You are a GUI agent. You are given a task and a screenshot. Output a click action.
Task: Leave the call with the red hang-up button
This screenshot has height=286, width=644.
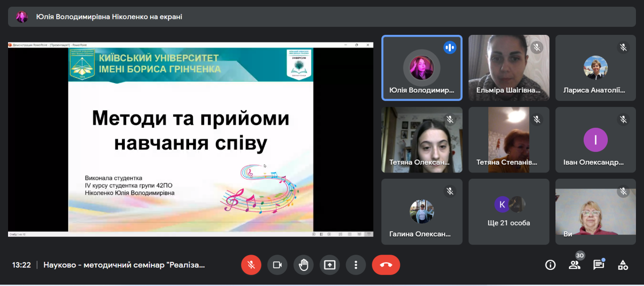point(386,265)
